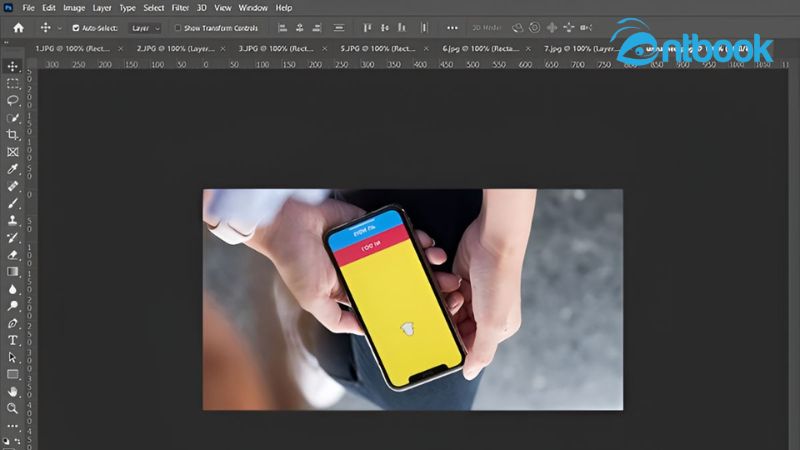Image resolution: width=800 pixels, height=450 pixels.
Task: Click default foreground/background colors icon
Action: [x=6, y=440]
